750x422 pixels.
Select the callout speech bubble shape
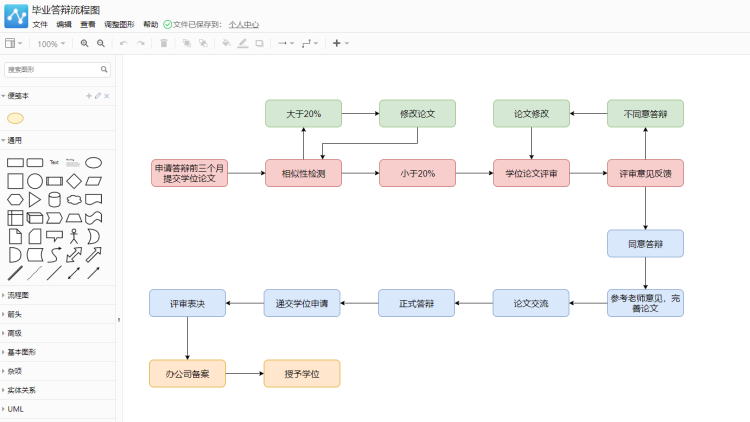point(55,236)
